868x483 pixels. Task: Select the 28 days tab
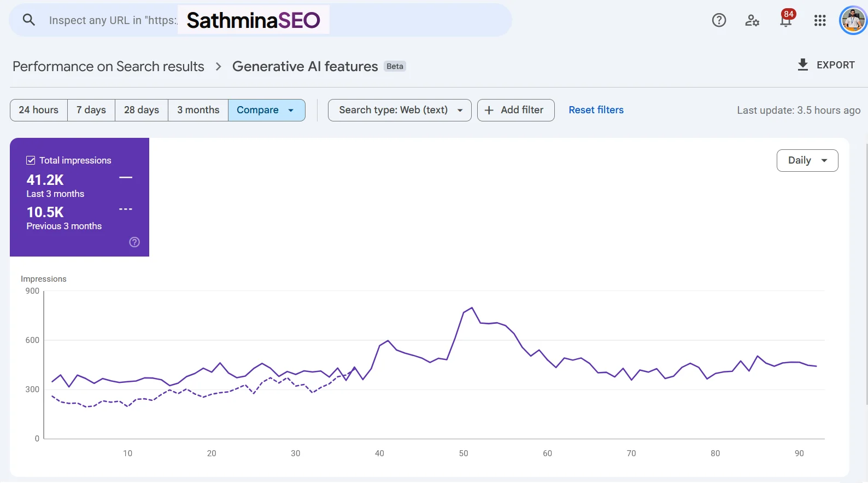(142, 110)
